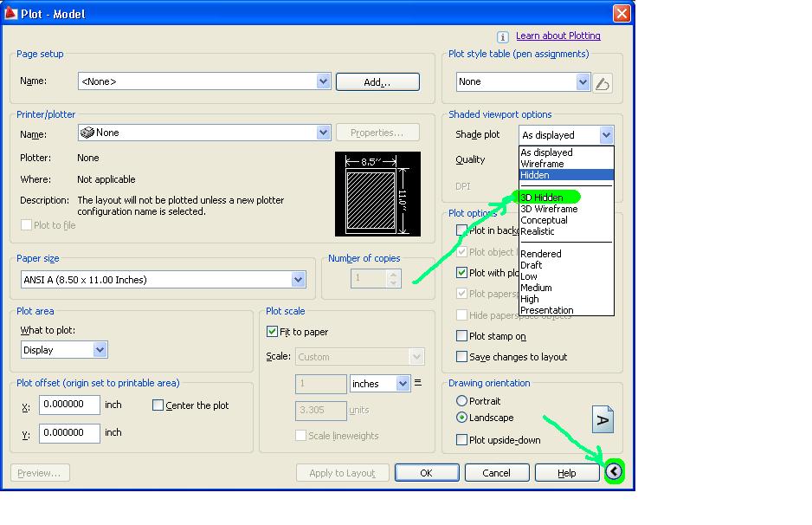Close the Plot - Model dialog
The height and width of the screenshot is (525, 812).
click(x=622, y=13)
